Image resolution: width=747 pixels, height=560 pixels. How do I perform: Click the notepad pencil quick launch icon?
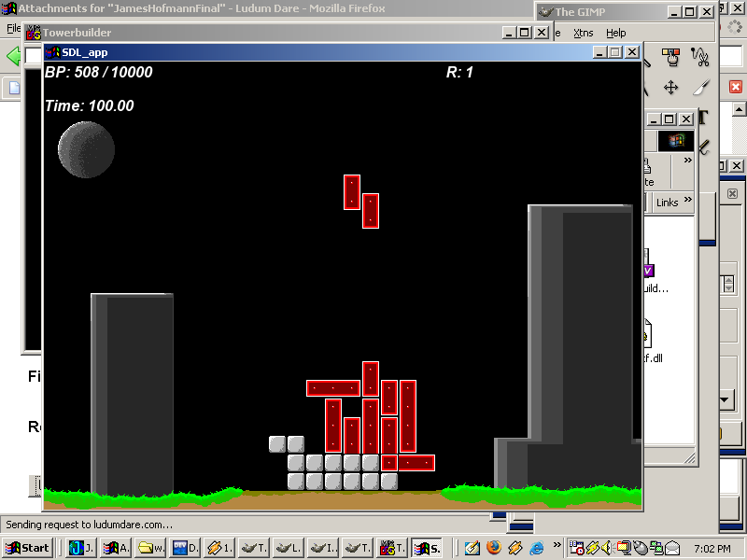point(472,548)
